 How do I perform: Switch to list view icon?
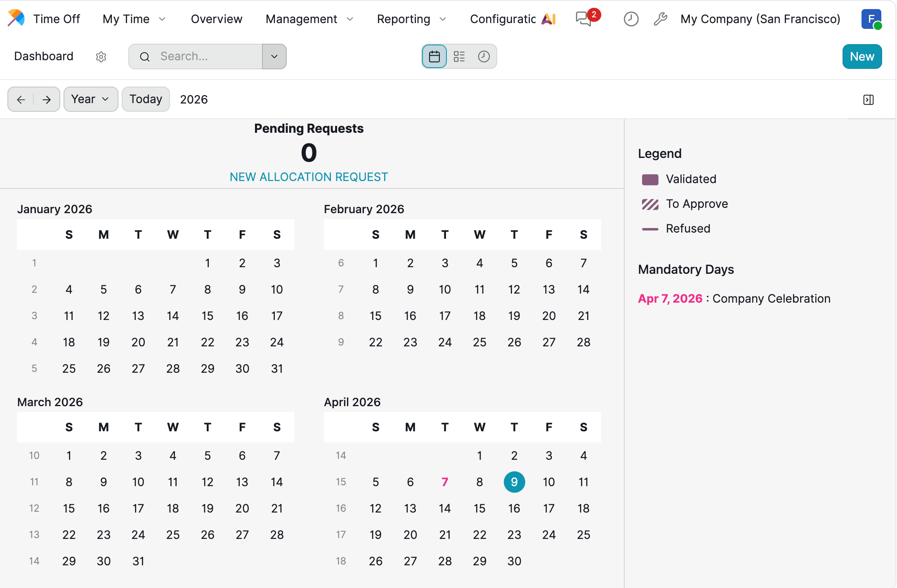459,56
